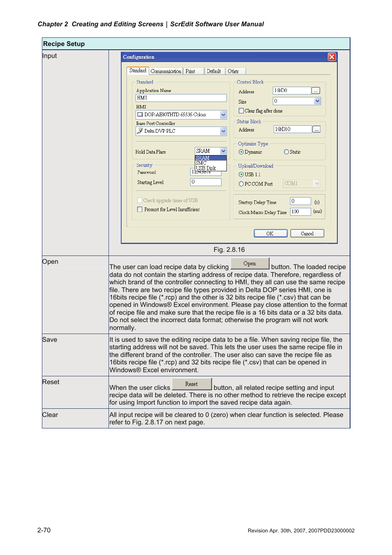Click the Fig. 2.8.16 caption
Viewport: 392px width, 555px height.
(229, 249)
